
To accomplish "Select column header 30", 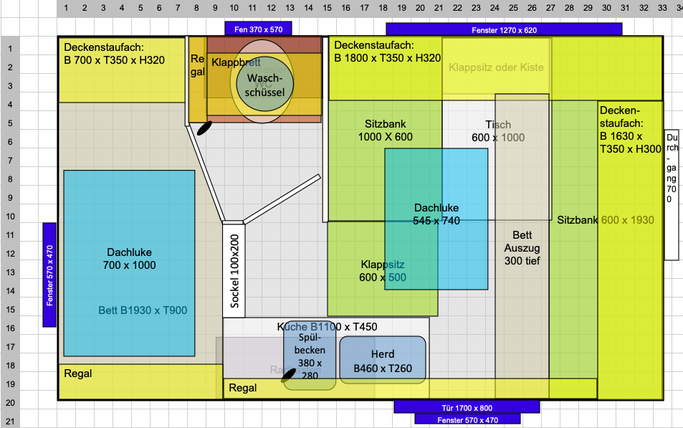I will coord(607,8).
